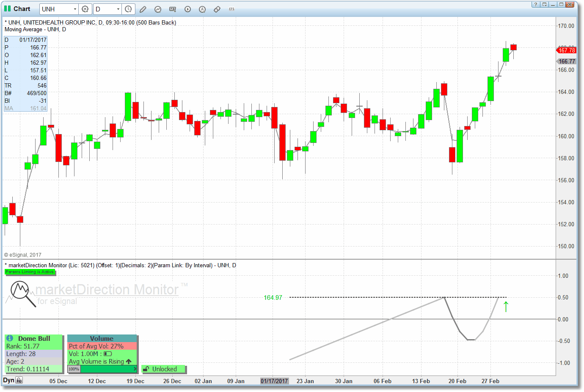This screenshot has width=584, height=392.
Task: Click the Pct of Avg Vol: 27% row
Action: pos(102,346)
